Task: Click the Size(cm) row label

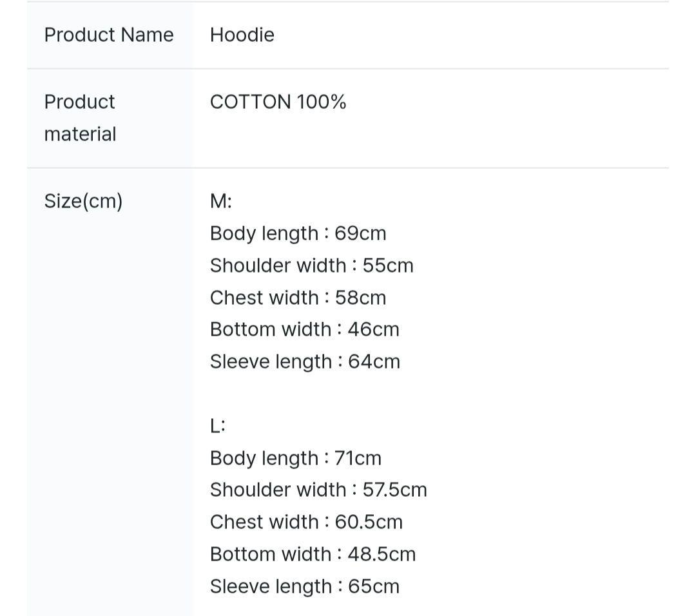Action: [x=83, y=201]
